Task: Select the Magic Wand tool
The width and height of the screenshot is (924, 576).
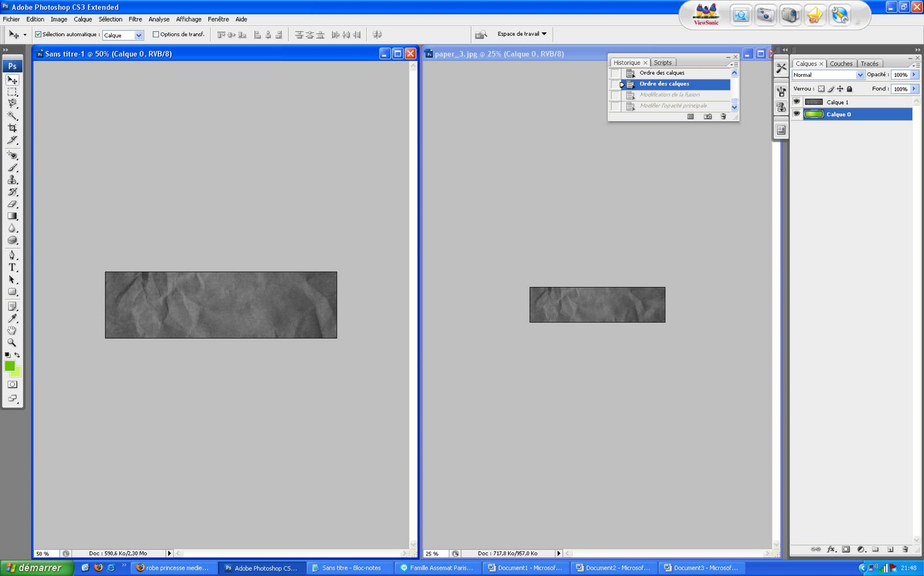Action: 12,116
